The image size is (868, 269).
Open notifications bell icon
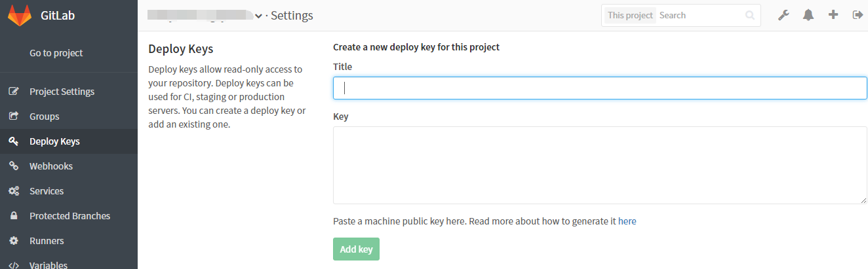tap(808, 15)
